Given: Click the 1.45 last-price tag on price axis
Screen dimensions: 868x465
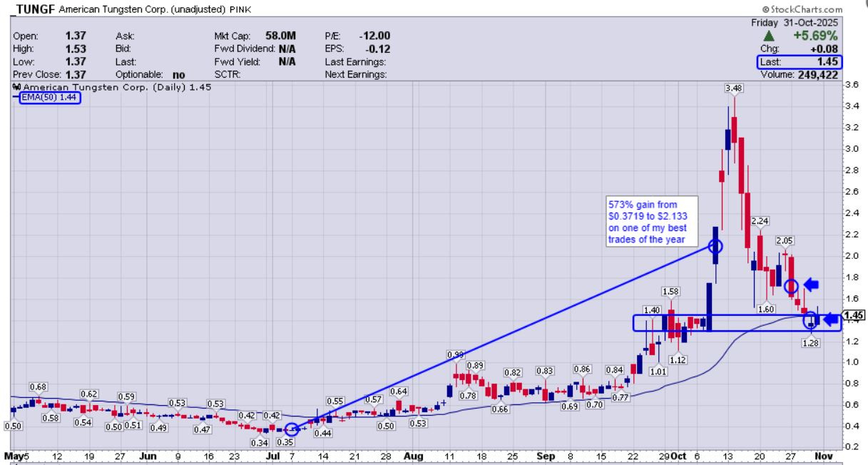Looking at the screenshot, I should (x=854, y=315).
